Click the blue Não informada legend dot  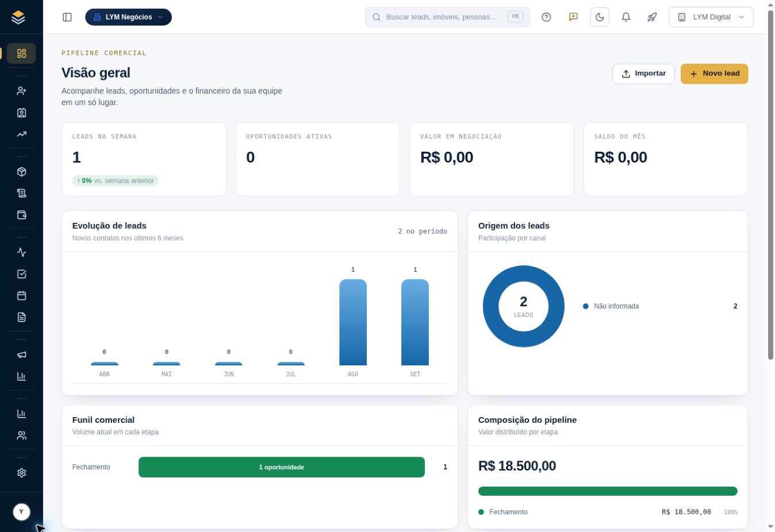click(586, 306)
